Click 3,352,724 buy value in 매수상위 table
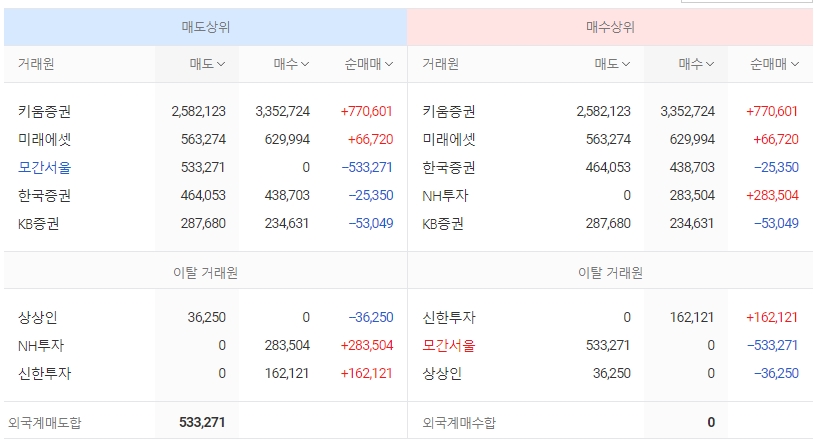 point(687,111)
